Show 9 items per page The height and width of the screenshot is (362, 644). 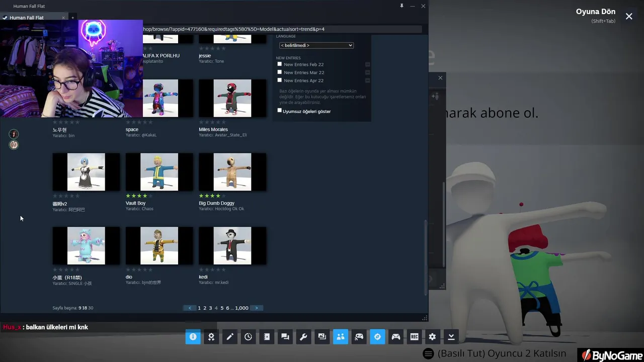coord(79,308)
